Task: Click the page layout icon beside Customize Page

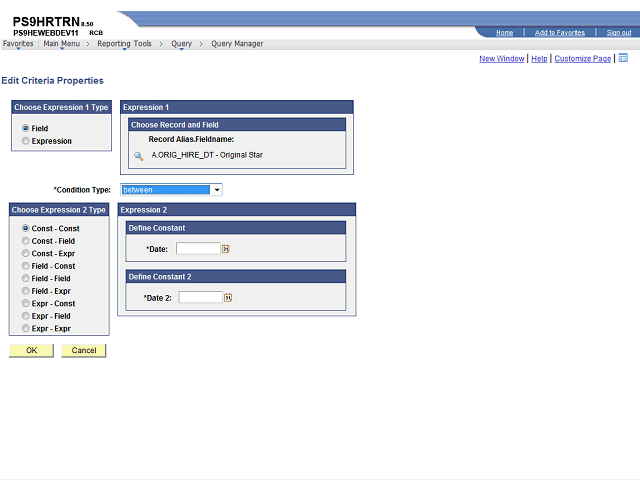Action: (x=623, y=58)
